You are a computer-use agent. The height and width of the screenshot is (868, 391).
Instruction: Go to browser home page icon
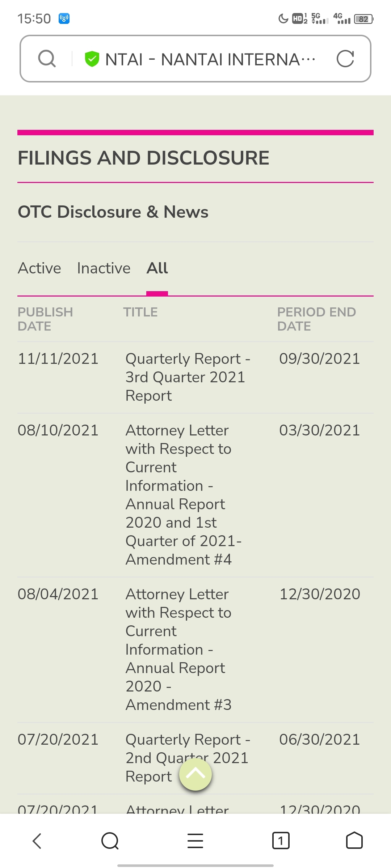click(354, 841)
